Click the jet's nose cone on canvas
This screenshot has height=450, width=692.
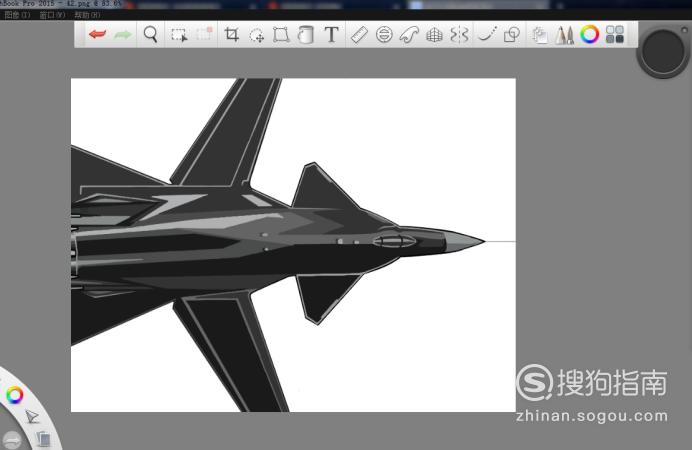pos(464,242)
